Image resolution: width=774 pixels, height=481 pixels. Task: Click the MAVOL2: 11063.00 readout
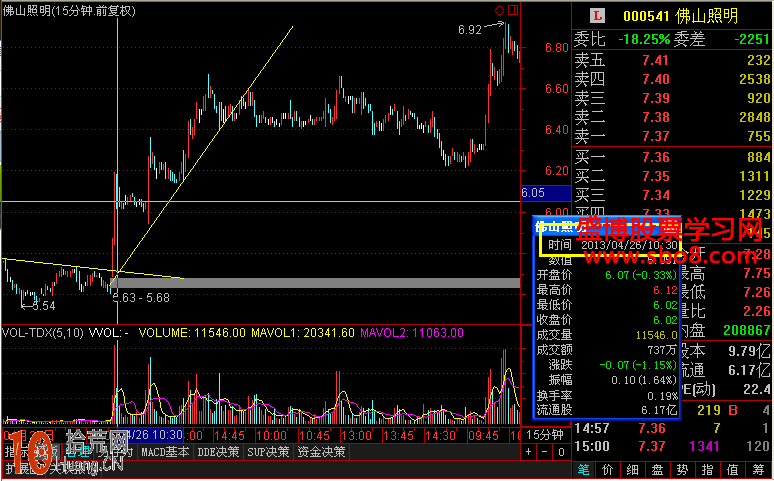click(412, 333)
